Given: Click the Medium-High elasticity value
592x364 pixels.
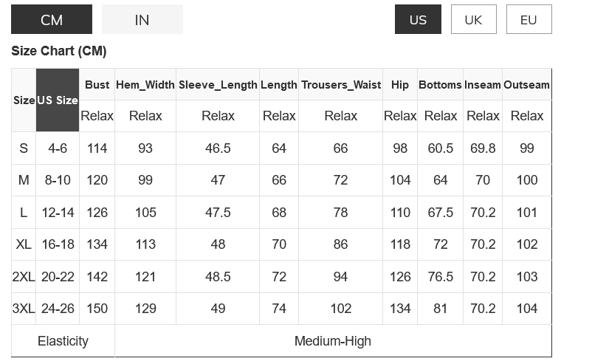Looking at the screenshot, I should 333,341.
